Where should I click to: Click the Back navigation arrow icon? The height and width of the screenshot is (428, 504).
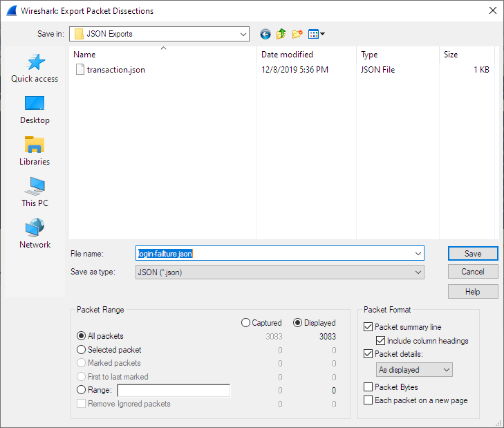[x=265, y=34]
